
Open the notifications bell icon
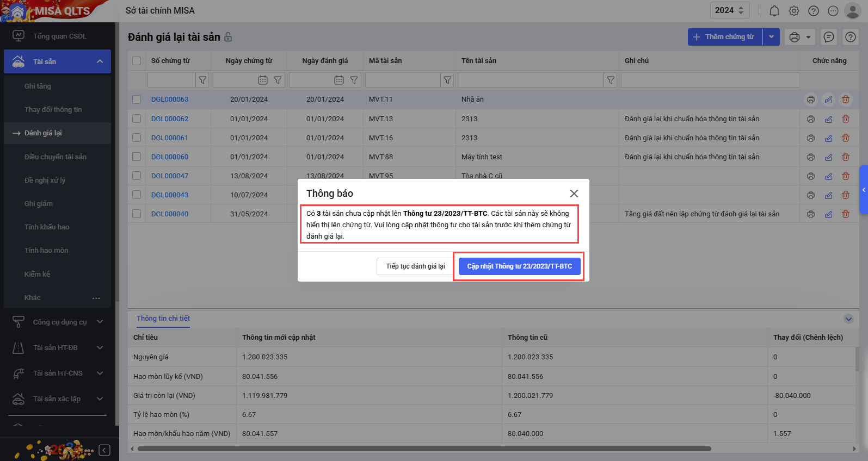tap(774, 11)
